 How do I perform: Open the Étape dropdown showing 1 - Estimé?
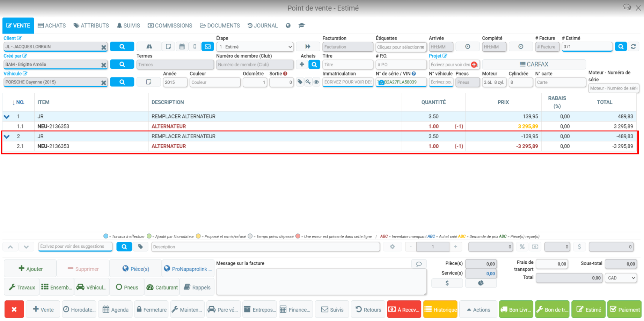(x=255, y=47)
